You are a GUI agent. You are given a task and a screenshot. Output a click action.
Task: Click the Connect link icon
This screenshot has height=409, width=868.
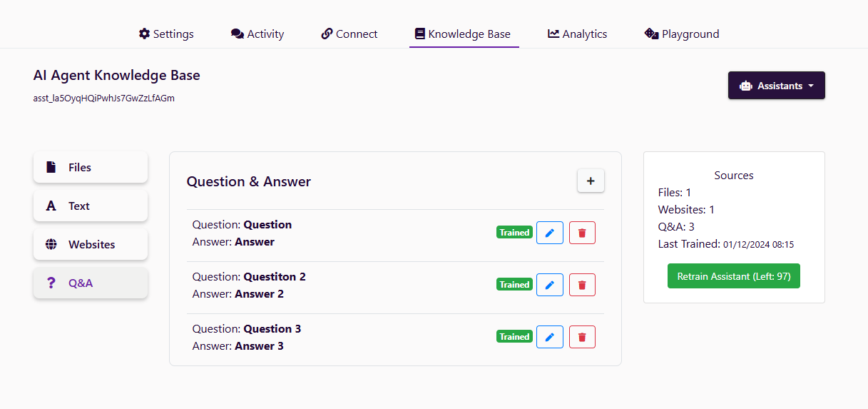point(327,34)
